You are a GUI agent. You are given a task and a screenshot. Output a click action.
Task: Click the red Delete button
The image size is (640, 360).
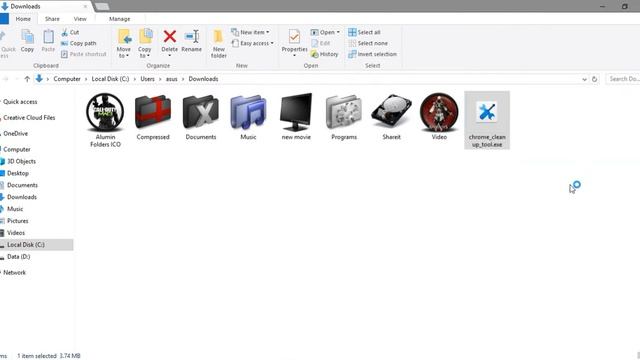click(169, 42)
